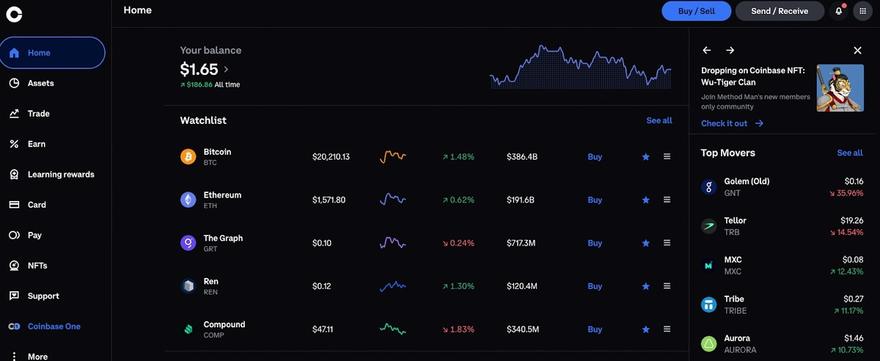Click the Aurora token icon

(x=709, y=344)
